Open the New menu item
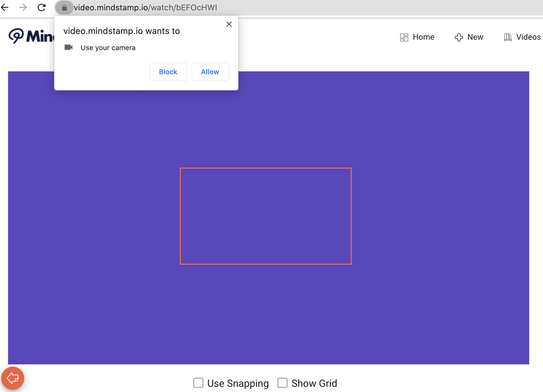Viewport: 543px width, 392px height. click(469, 37)
